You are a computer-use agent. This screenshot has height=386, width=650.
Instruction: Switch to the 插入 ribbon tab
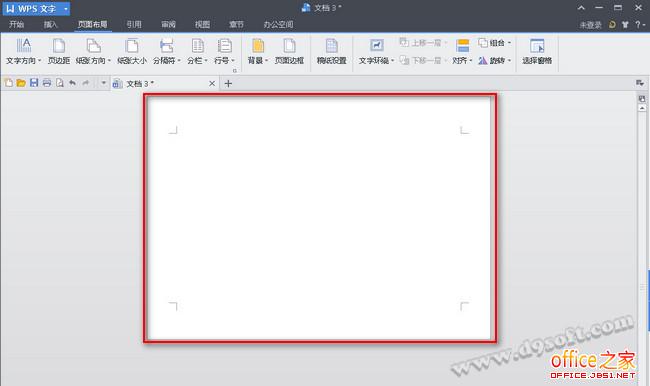51,24
